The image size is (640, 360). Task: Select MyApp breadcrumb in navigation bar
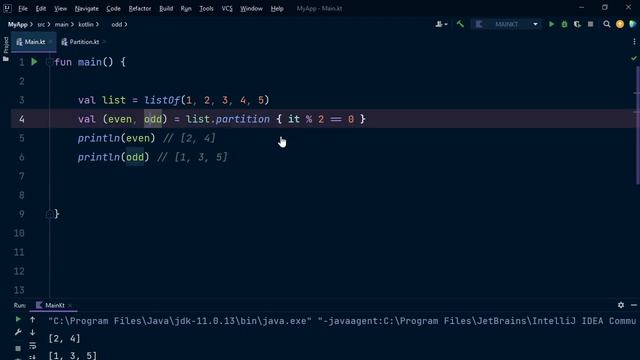click(18, 24)
